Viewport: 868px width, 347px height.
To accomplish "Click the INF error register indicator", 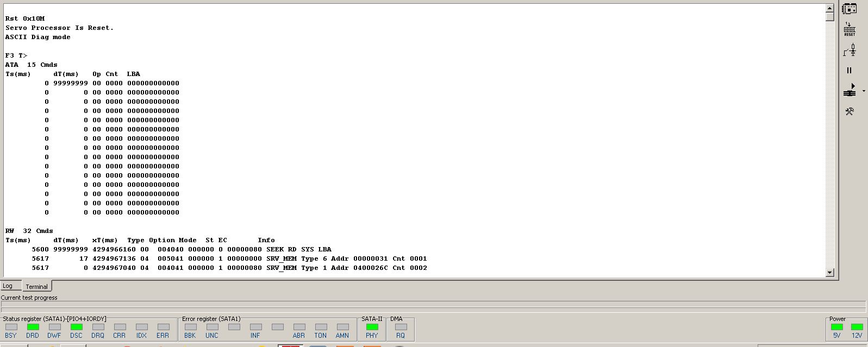I will click(x=256, y=327).
